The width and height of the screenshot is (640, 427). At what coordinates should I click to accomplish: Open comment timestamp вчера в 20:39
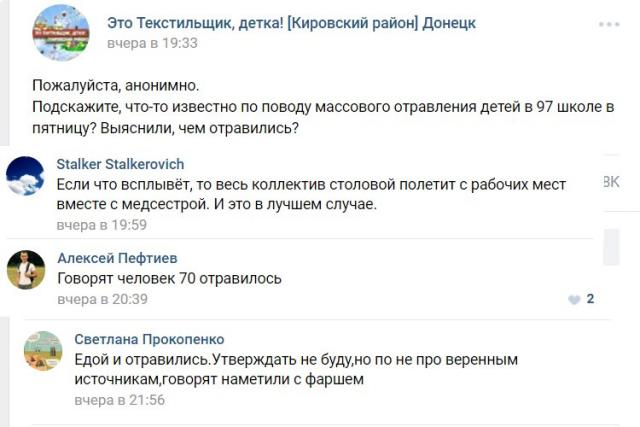tap(102, 299)
